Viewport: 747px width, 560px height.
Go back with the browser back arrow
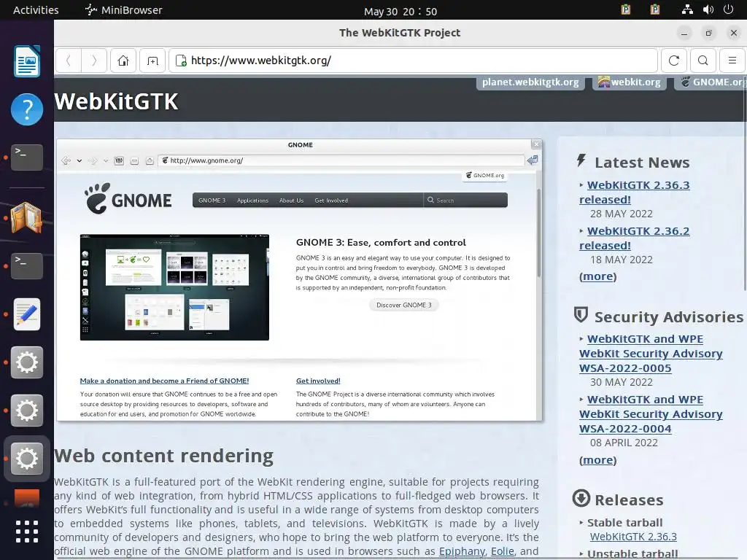[x=69, y=61]
